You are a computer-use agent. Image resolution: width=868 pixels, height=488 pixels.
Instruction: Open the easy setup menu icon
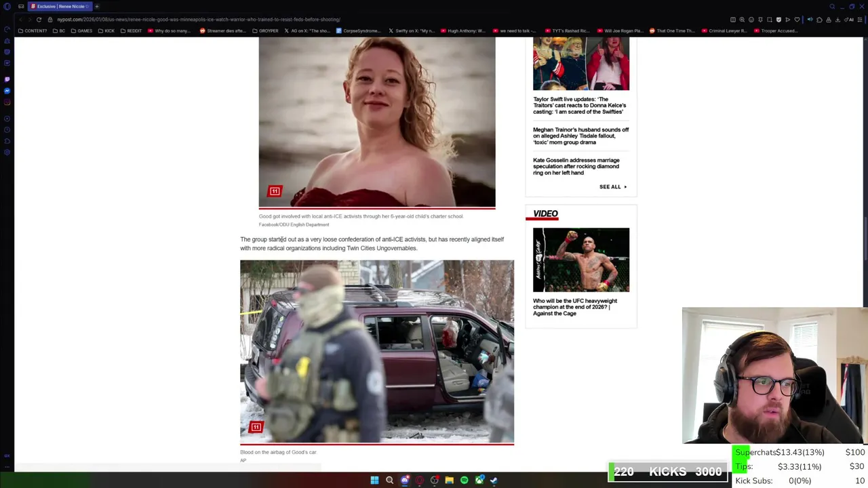(860, 20)
